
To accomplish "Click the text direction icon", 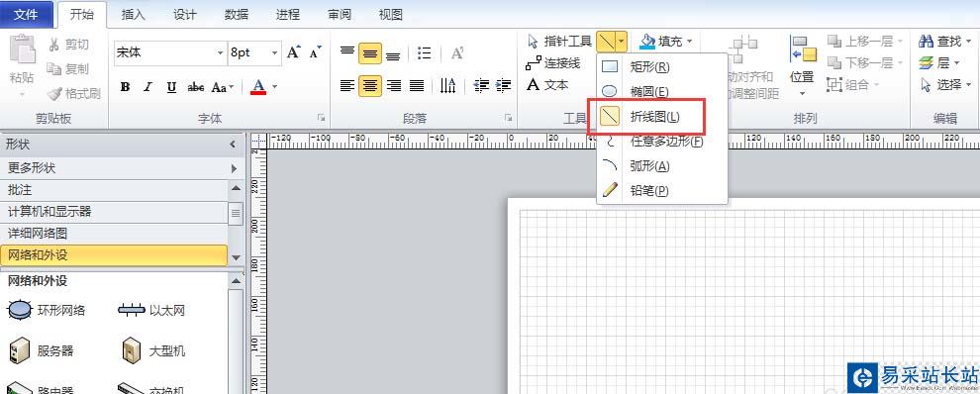I will [x=447, y=85].
